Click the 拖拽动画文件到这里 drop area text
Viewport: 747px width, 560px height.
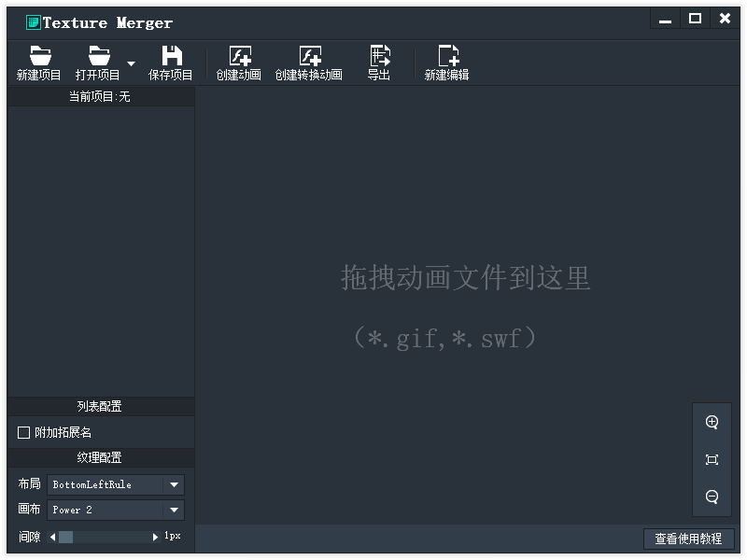pyautogui.click(x=465, y=277)
